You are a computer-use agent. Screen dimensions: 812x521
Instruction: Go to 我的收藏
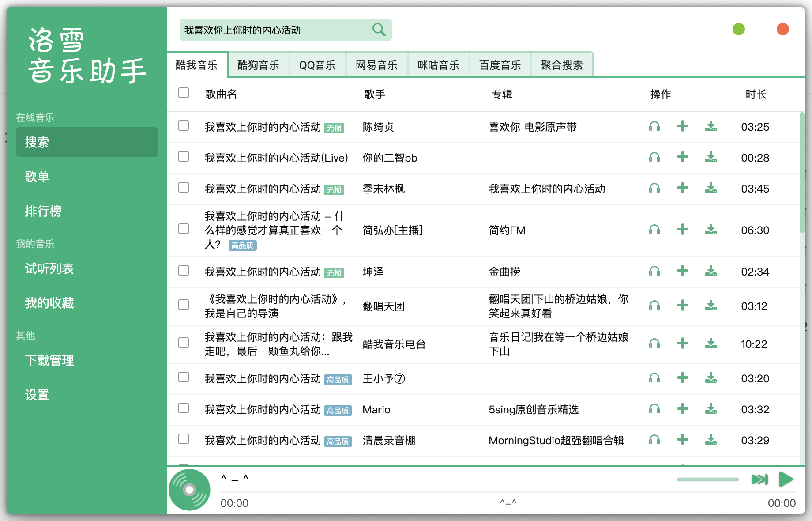pos(49,303)
